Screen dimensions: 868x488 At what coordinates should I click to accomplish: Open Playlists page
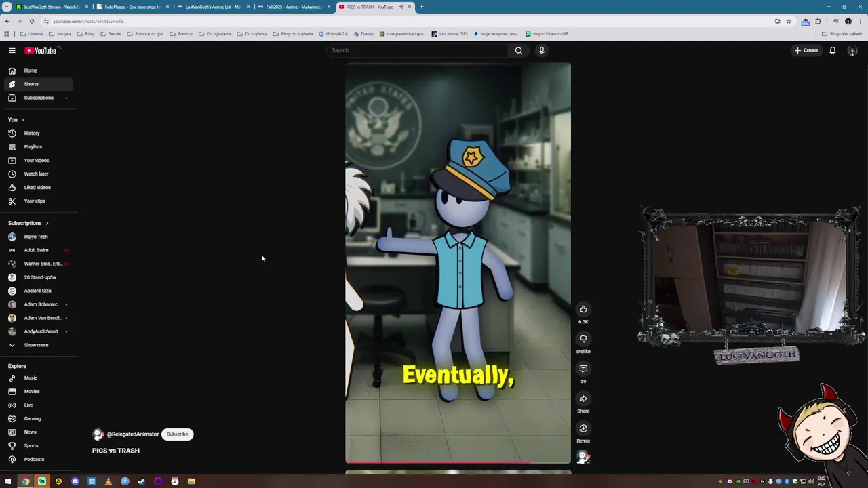[x=39, y=147]
